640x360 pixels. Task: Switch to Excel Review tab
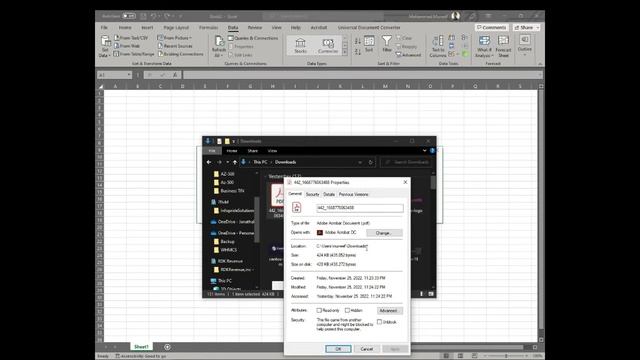click(x=255, y=27)
